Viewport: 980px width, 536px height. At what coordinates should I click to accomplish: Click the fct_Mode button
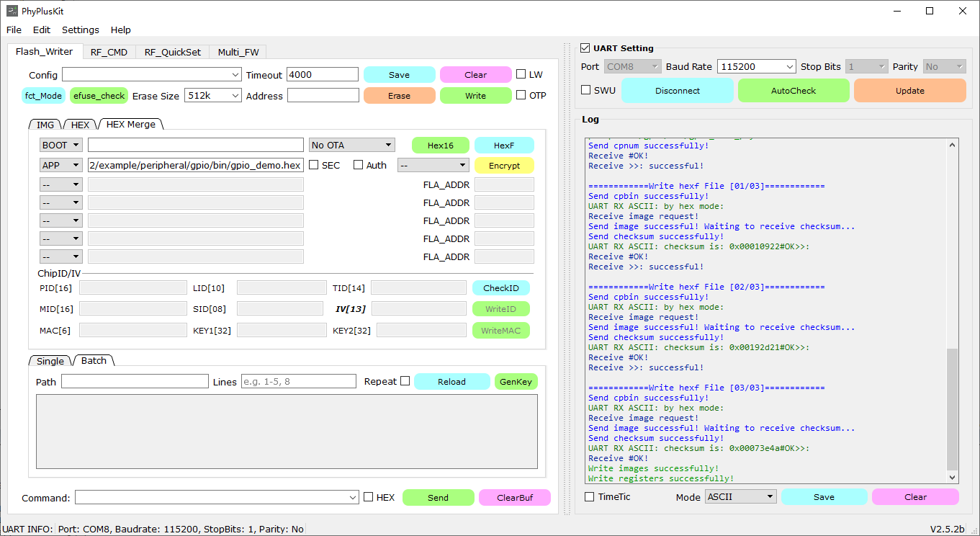pos(43,96)
